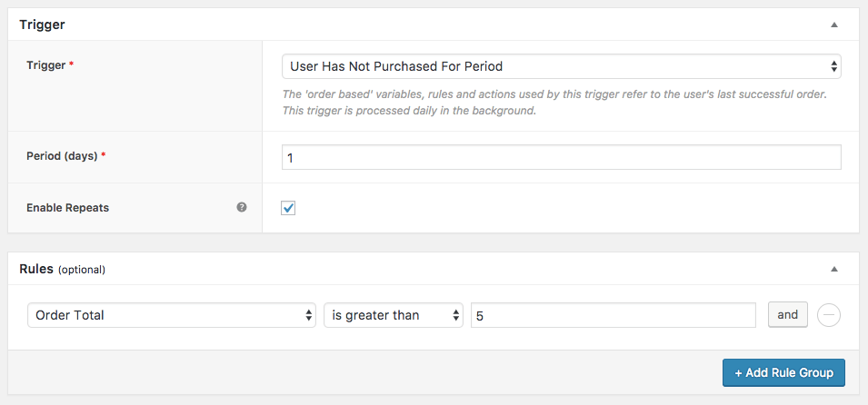This screenshot has height=405, width=868.
Task: Click the 'Period (days)' field label
Action: tap(62, 156)
